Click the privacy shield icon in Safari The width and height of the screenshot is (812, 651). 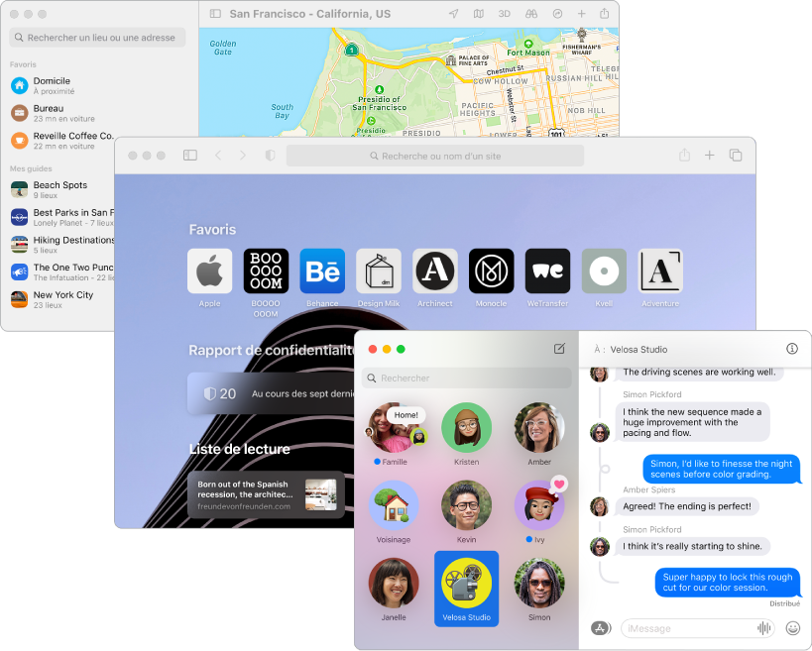269,156
